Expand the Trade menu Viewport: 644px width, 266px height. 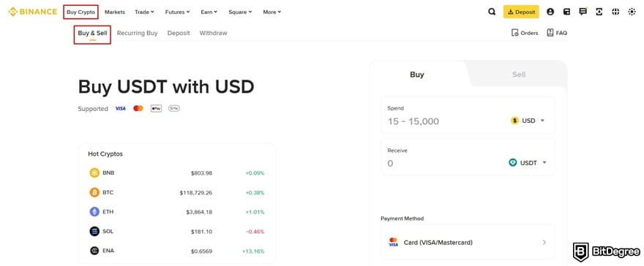tap(144, 12)
